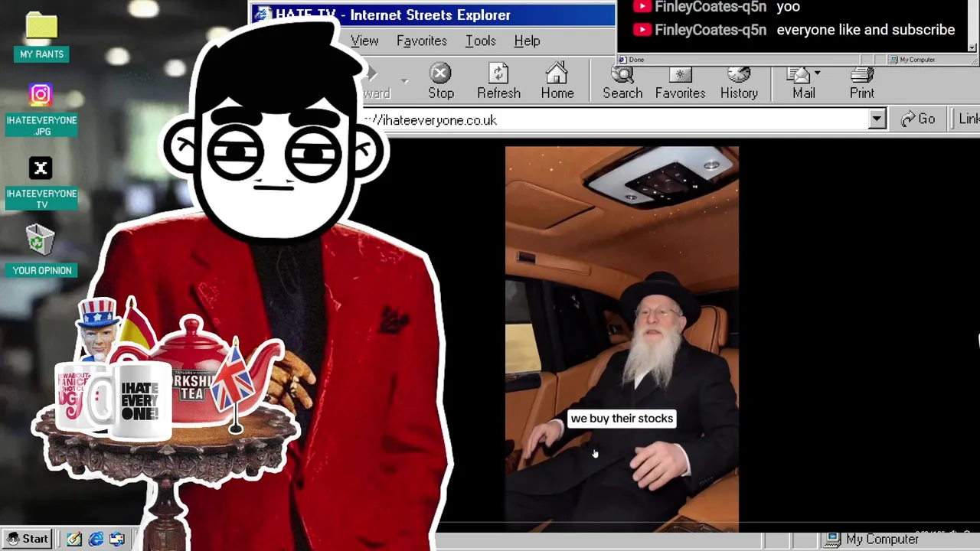The width and height of the screenshot is (980, 551).
Task: Launch Internet Explorer from quick launch
Action: (96, 539)
